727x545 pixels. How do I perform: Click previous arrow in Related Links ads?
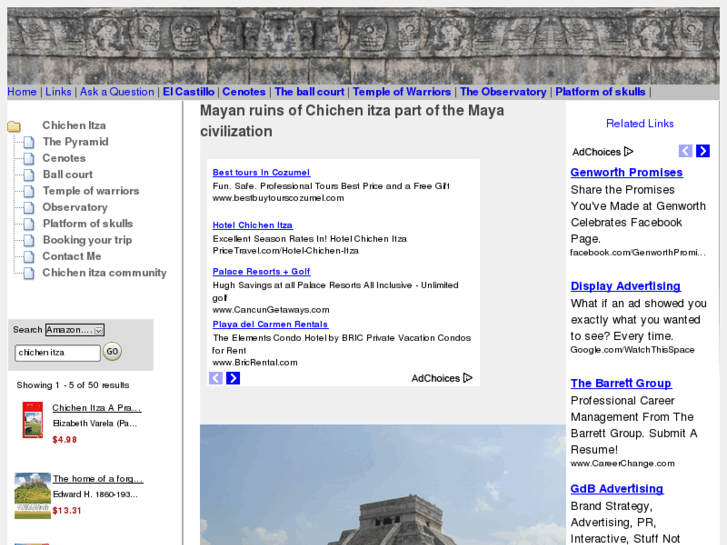pos(685,151)
